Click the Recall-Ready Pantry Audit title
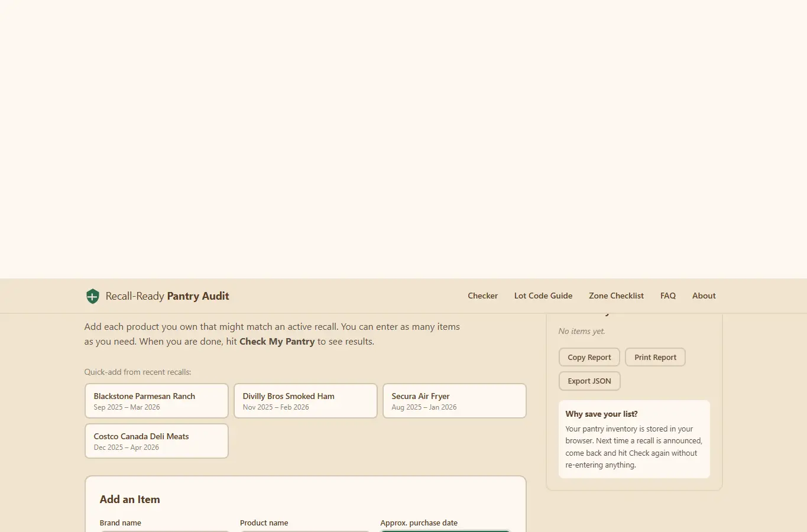 coord(167,296)
